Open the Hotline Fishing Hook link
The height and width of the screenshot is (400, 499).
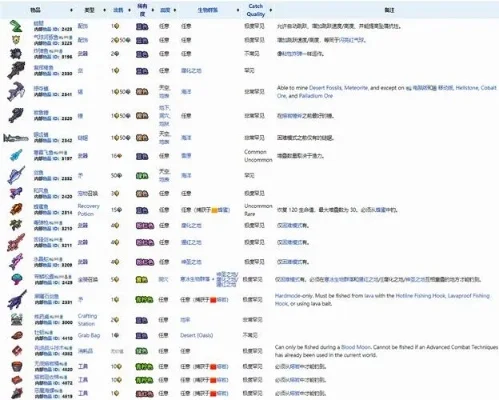tap(420, 296)
